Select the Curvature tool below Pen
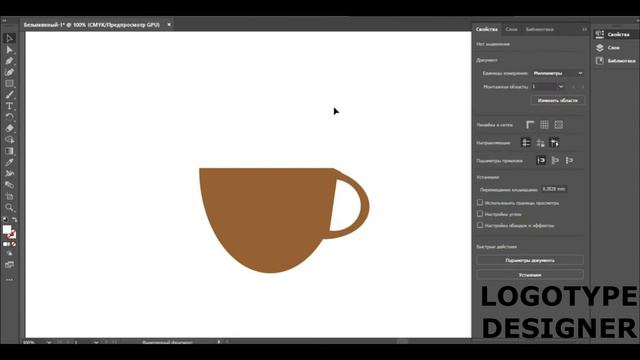640x360 pixels. click(x=9, y=72)
